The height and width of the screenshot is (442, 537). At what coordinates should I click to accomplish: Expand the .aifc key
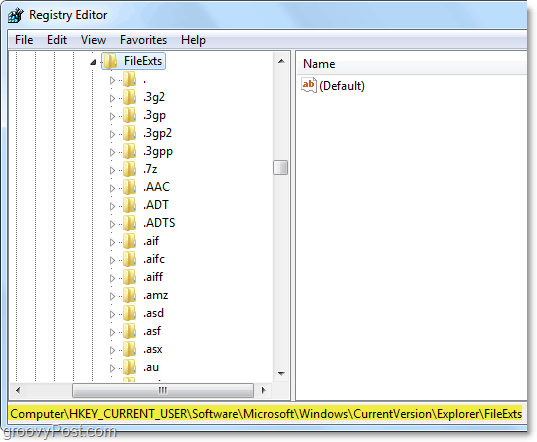pyautogui.click(x=112, y=260)
